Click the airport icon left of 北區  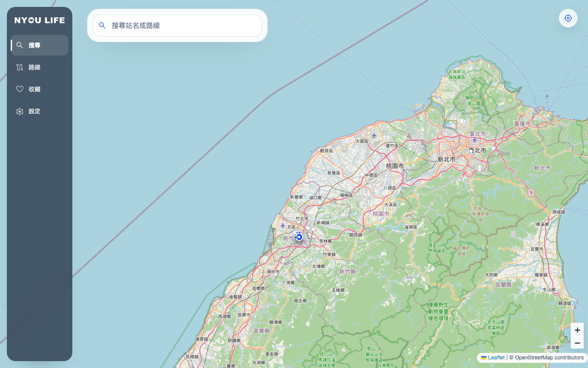pos(282,225)
